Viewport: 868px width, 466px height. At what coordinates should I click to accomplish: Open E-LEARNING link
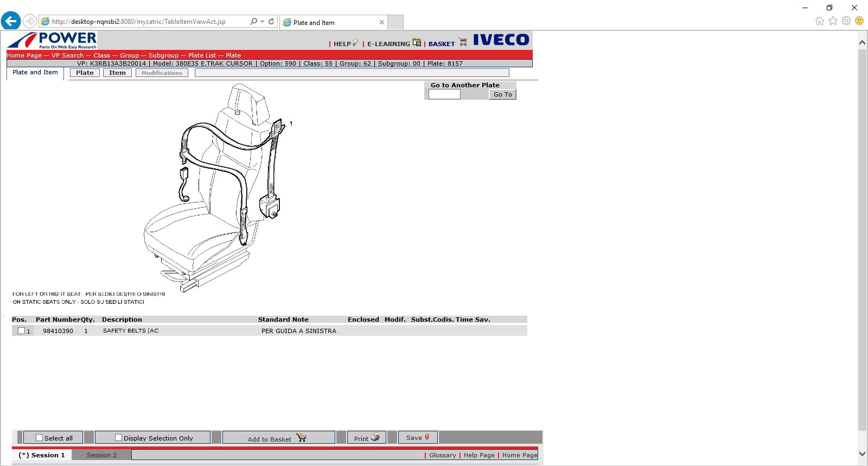(x=388, y=44)
